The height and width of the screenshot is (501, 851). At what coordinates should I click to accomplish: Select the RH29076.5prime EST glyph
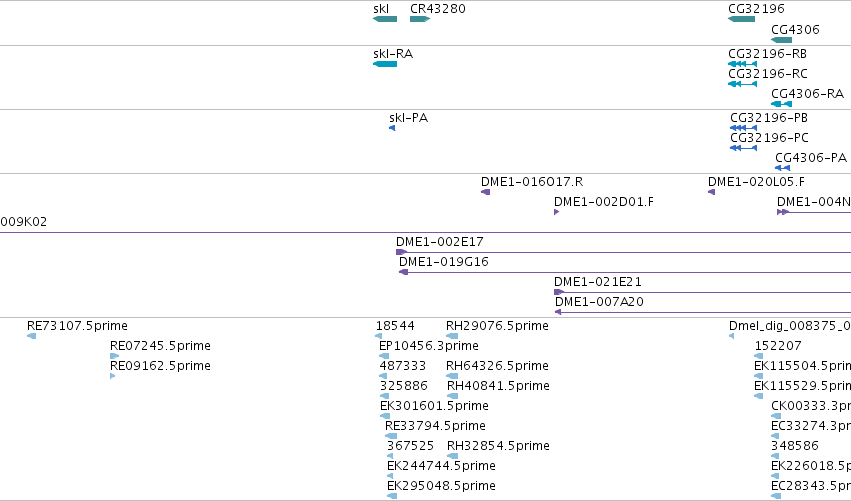[x=452, y=337]
